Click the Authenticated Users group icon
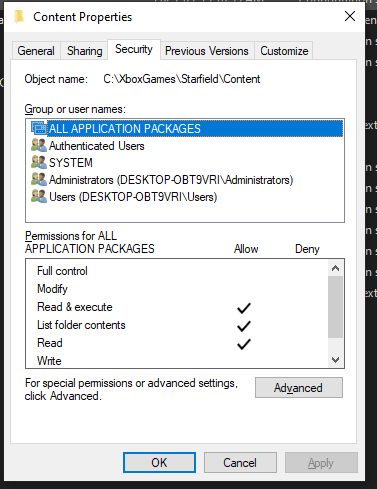This screenshot has width=377, height=489. pos(39,145)
